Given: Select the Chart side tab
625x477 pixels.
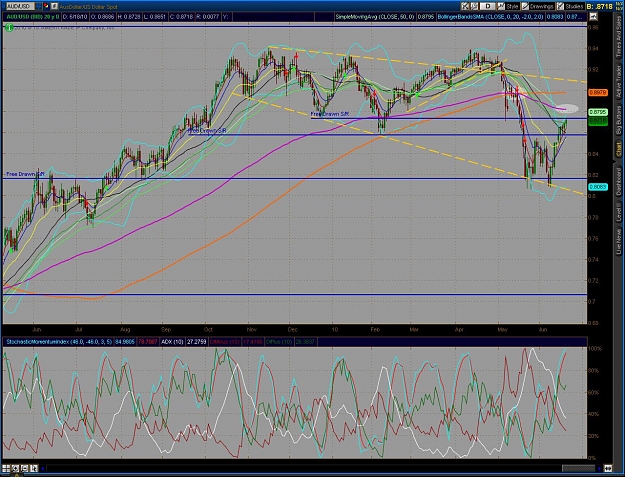Looking at the screenshot, I should (619, 149).
